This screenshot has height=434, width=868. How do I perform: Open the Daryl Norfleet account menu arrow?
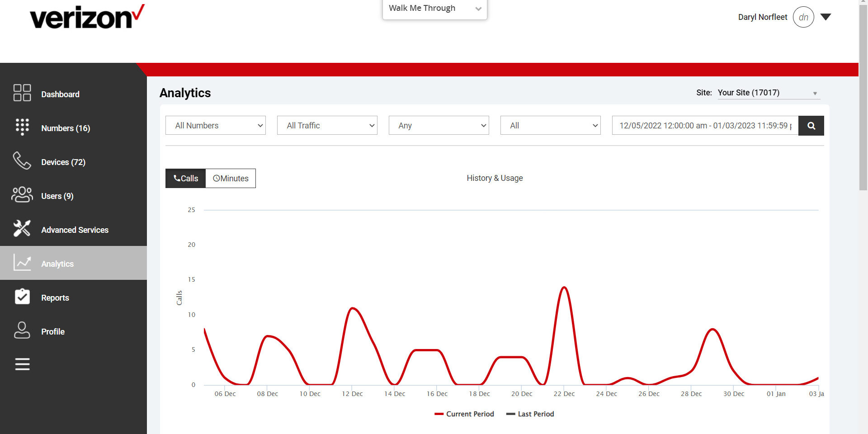click(826, 17)
